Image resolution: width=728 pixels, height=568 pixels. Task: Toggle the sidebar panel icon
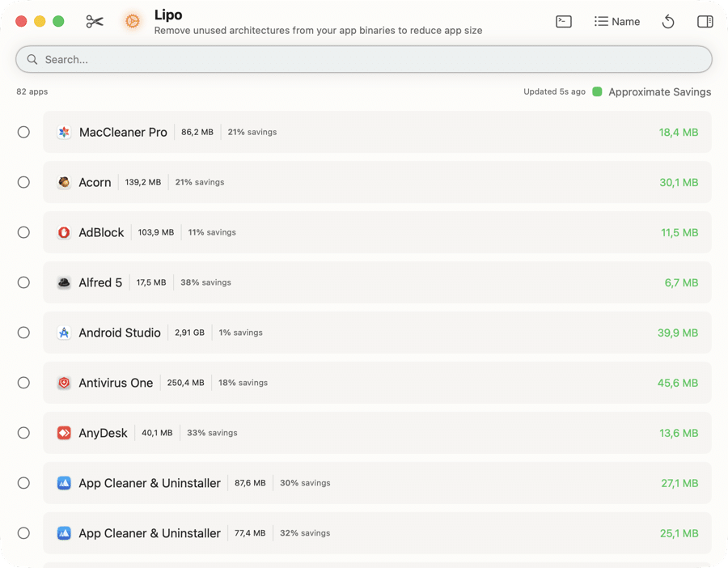point(705,21)
